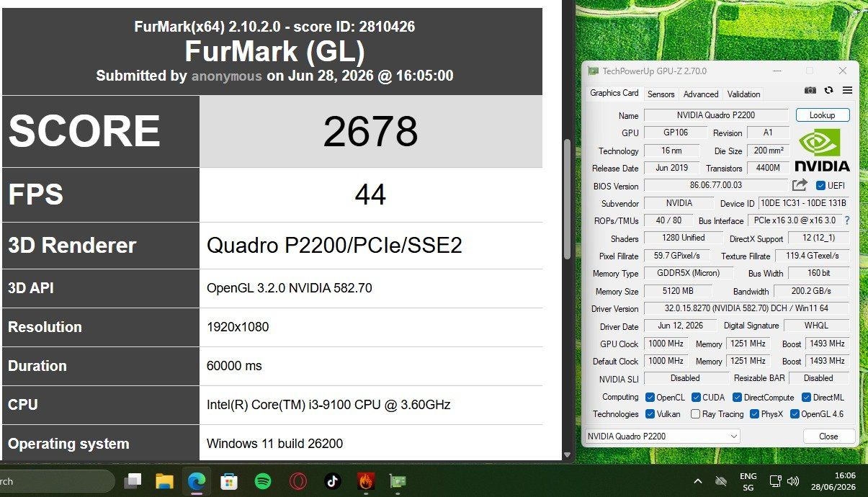Toggle the UEFI checkbox

(x=820, y=186)
